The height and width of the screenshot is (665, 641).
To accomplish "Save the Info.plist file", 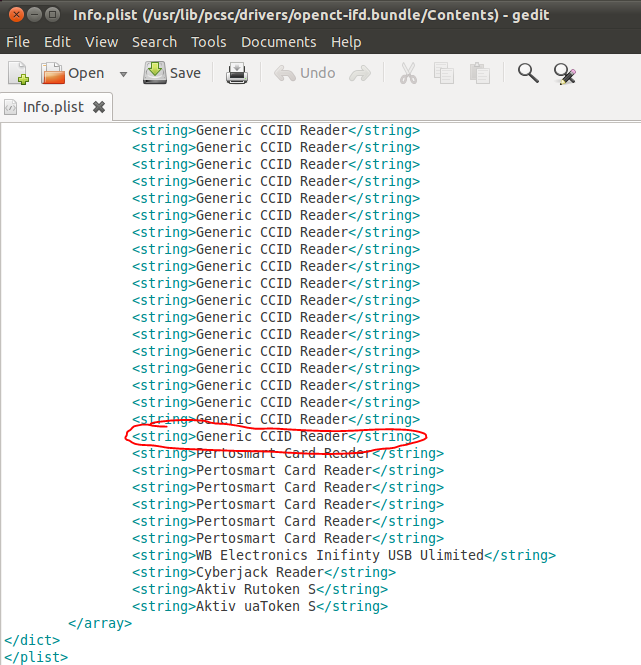I will point(172,73).
